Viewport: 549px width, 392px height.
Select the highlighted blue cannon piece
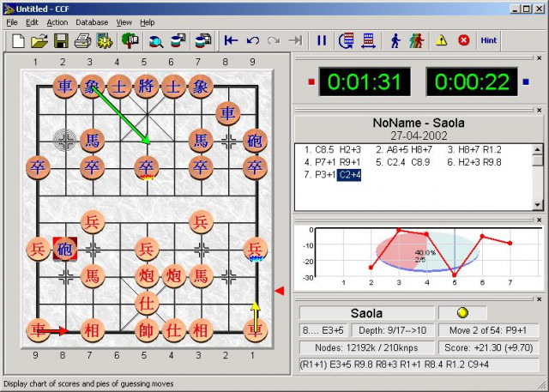tap(65, 249)
